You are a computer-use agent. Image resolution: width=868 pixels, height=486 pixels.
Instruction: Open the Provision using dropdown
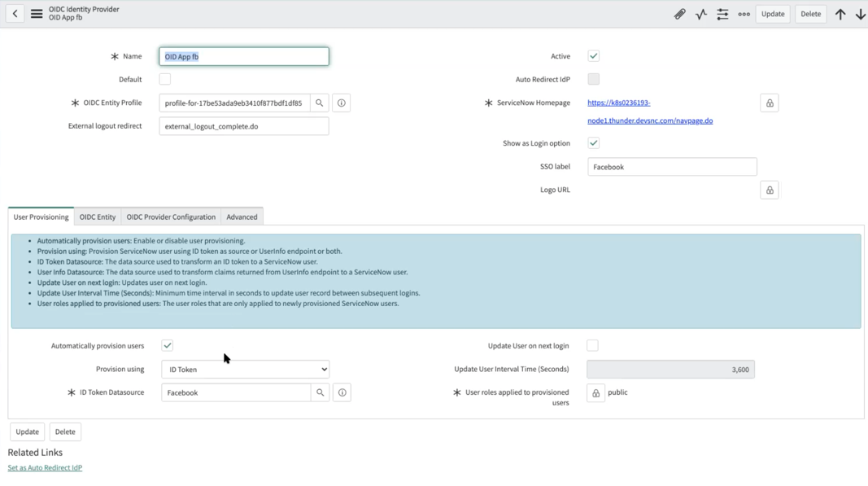pyautogui.click(x=245, y=369)
